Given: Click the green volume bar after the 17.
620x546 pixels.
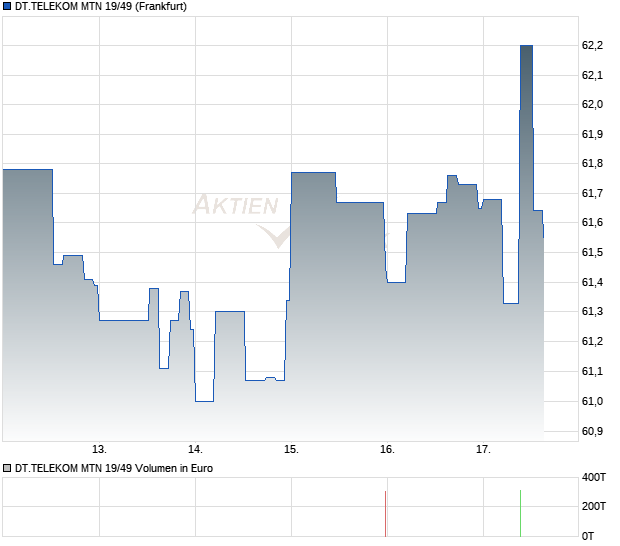Looking at the screenshot, I should (x=520, y=513).
